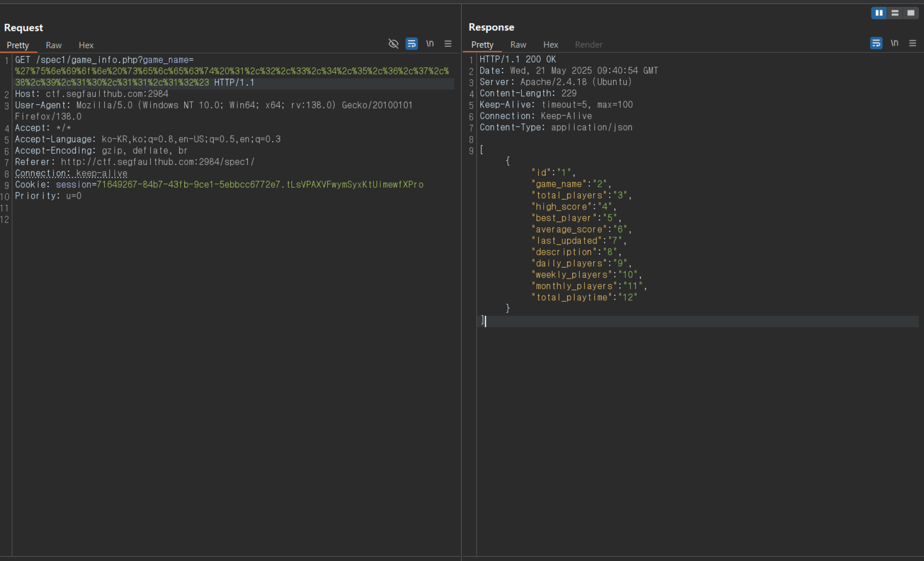Switch to side-by-side layout view

pyautogui.click(x=879, y=13)
